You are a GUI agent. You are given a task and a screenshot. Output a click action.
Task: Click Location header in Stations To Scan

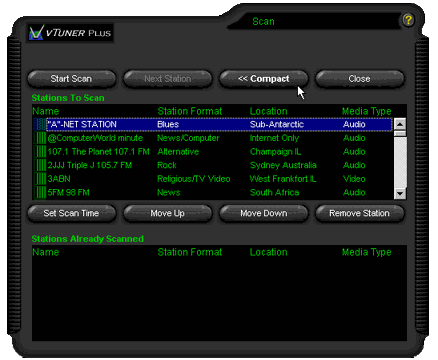[x=268, y=111]
